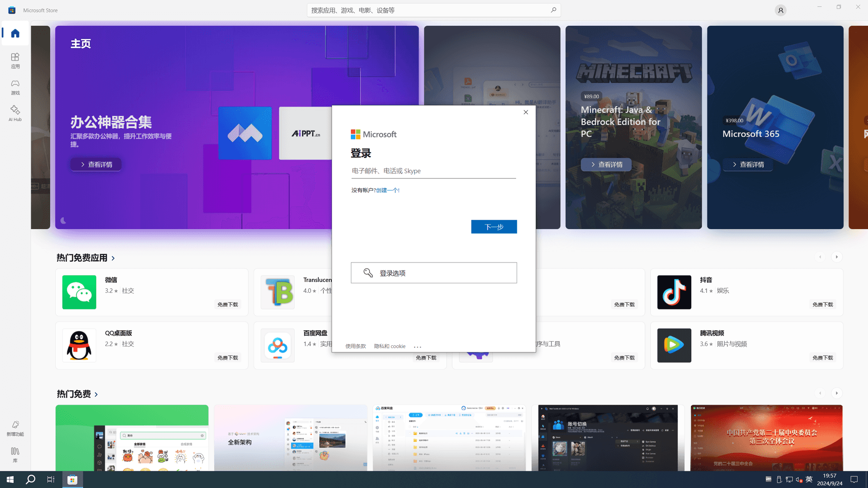Screen dimensions: 868x488
Task: View Minecraft Java Edition thumbnail
Action: (x=633, y=127)
